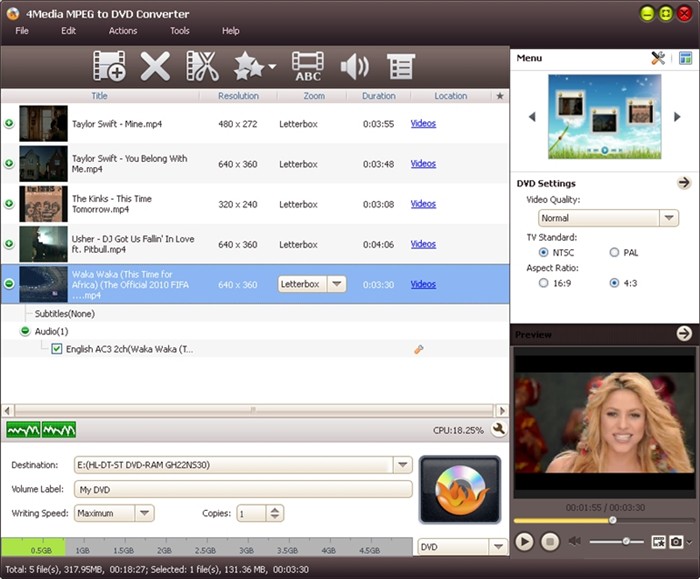700x579 pixels.
Task: Select PAL TV standard
Action: pos(614,252)
